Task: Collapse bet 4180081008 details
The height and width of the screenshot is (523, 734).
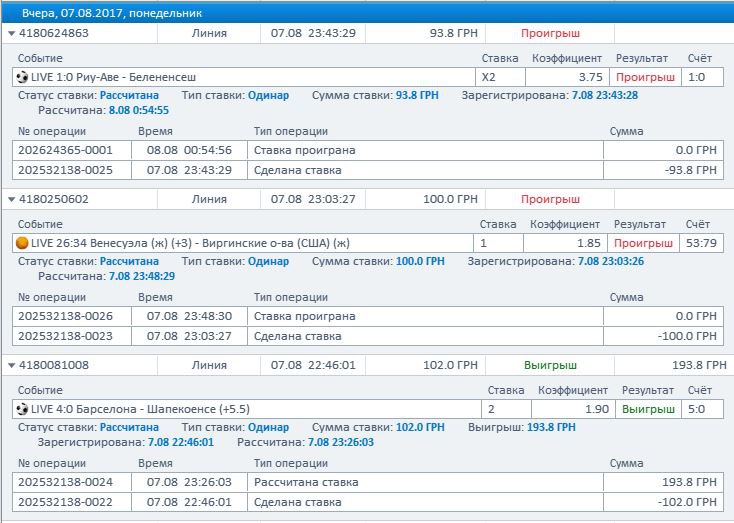Action: (11, 365)
